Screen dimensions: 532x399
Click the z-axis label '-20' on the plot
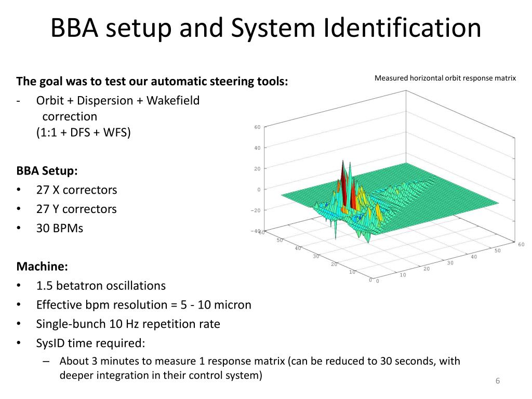[256, 210]
